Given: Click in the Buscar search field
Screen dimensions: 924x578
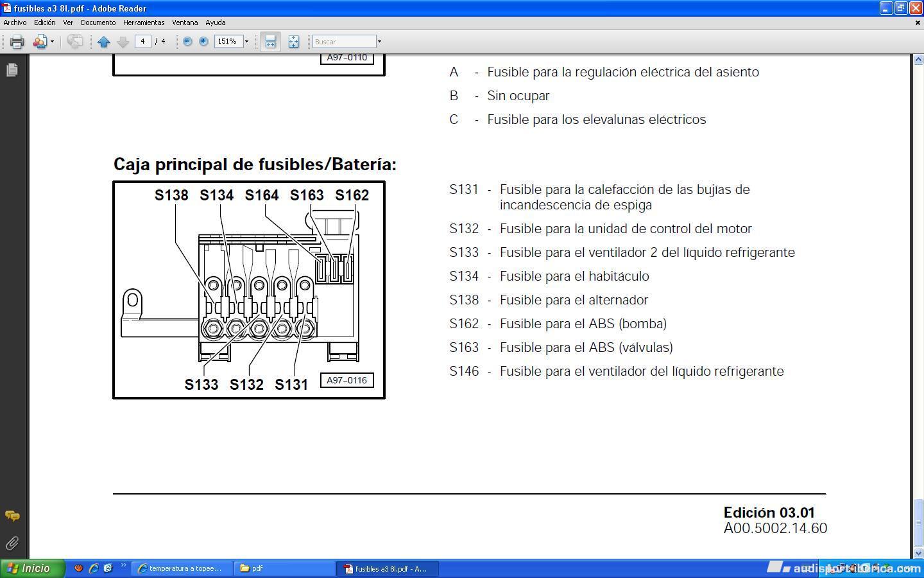Looking at the screenshot, I should pyautogui.click(x=344, y=42).
